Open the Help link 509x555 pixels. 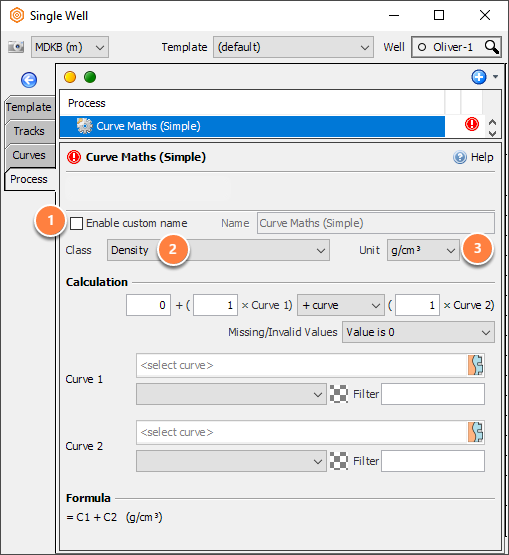(x=473, y=157)
